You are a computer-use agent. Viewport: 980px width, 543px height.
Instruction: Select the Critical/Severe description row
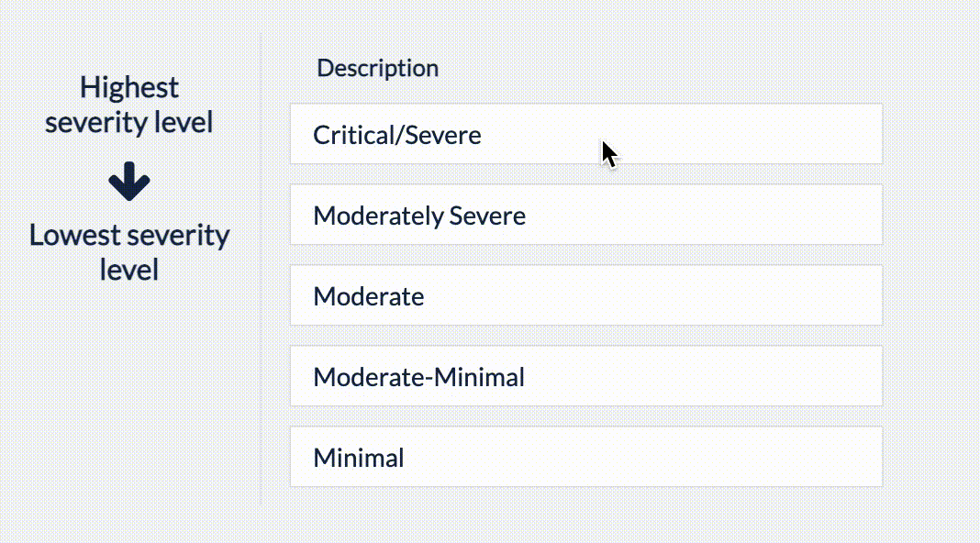click(585, 135)
